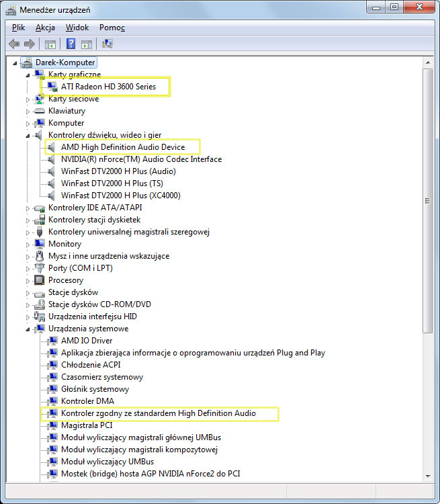Expand the Procesory category
Image resolution: width=440 pixels, height=504 pixels.
(28, 281)
